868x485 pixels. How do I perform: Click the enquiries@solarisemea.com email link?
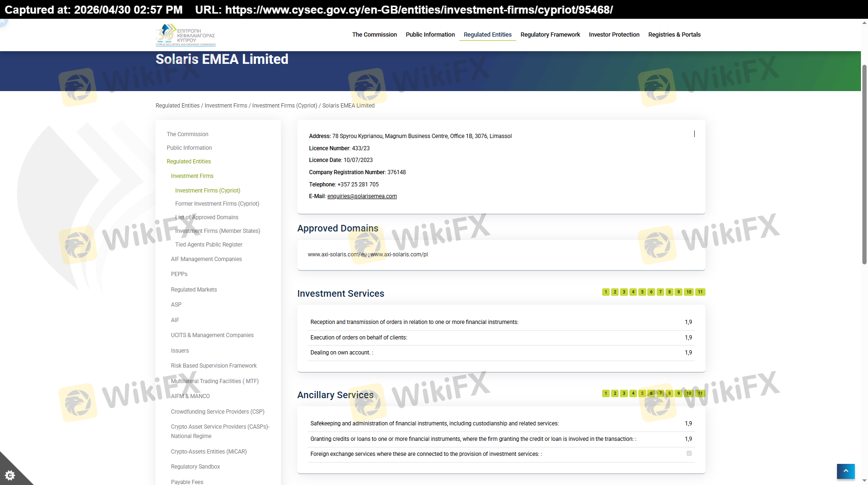pyautogui.click(x=362, y=196)
